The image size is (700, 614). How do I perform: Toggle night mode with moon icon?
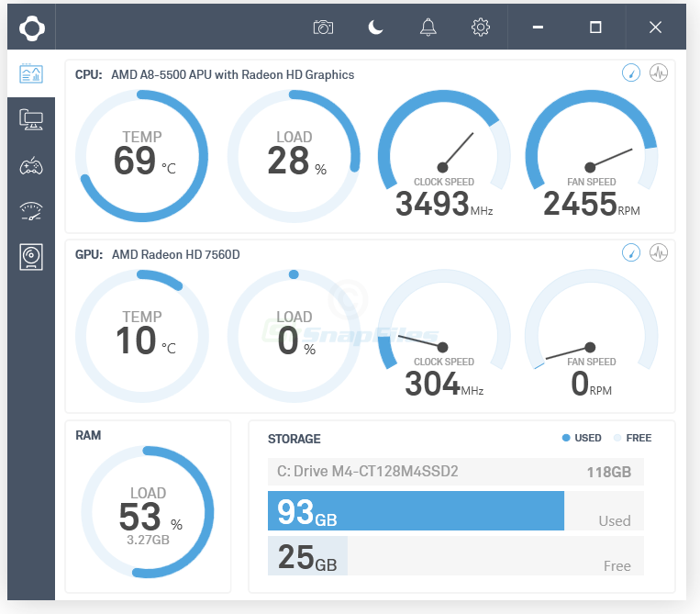pyautogui.click(x=375, y=28)
